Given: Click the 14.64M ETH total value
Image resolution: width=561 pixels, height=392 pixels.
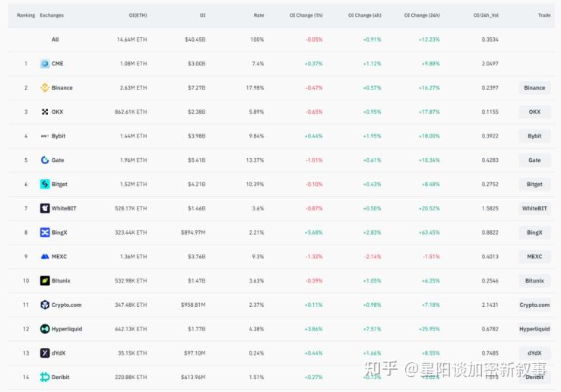Looking at the screenshot, I should (x=132, y=40).
